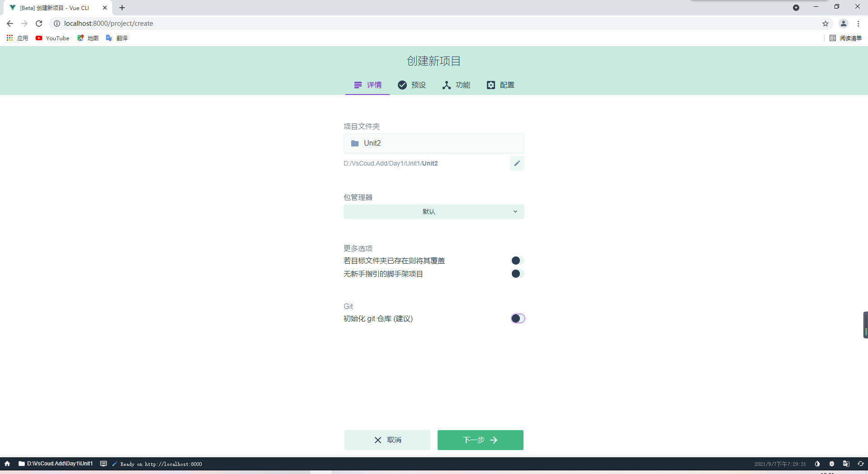Open a new browser tab
868x474 pixels.
[122, 8]
